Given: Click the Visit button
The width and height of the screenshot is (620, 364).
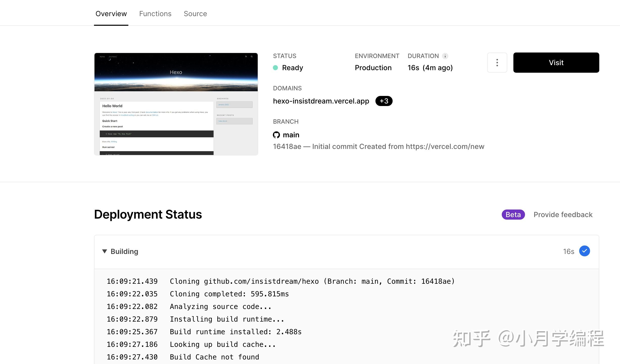Looking at the screenshot, I should click(x=556, y=62).
